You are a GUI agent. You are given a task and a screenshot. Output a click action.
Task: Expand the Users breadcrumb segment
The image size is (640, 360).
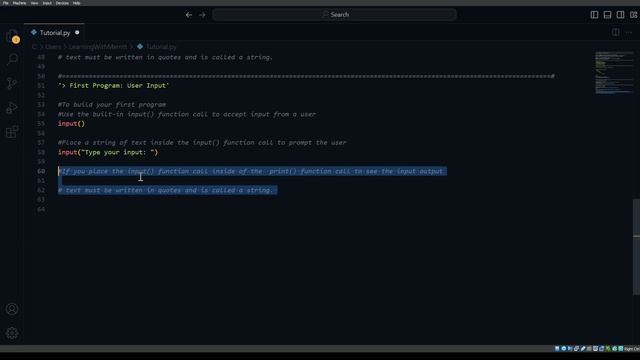53,47
